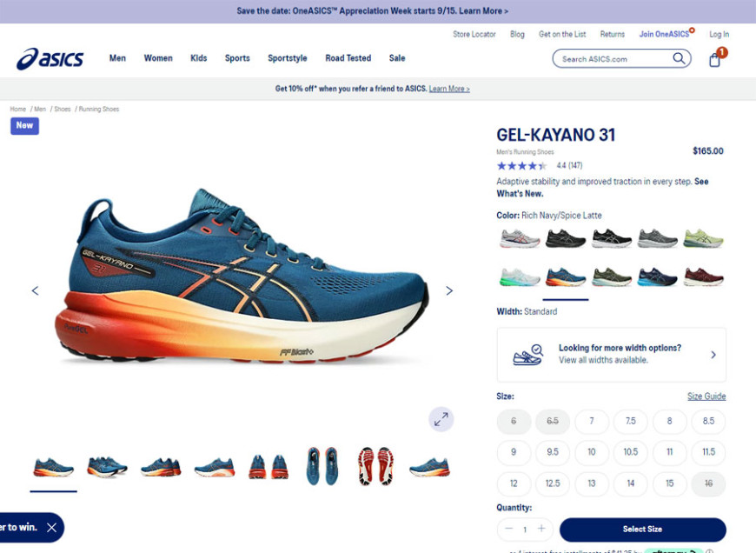Click the Search ASICS.com field
This screenshot has width=756, height=553.
[x=621, y=59]
